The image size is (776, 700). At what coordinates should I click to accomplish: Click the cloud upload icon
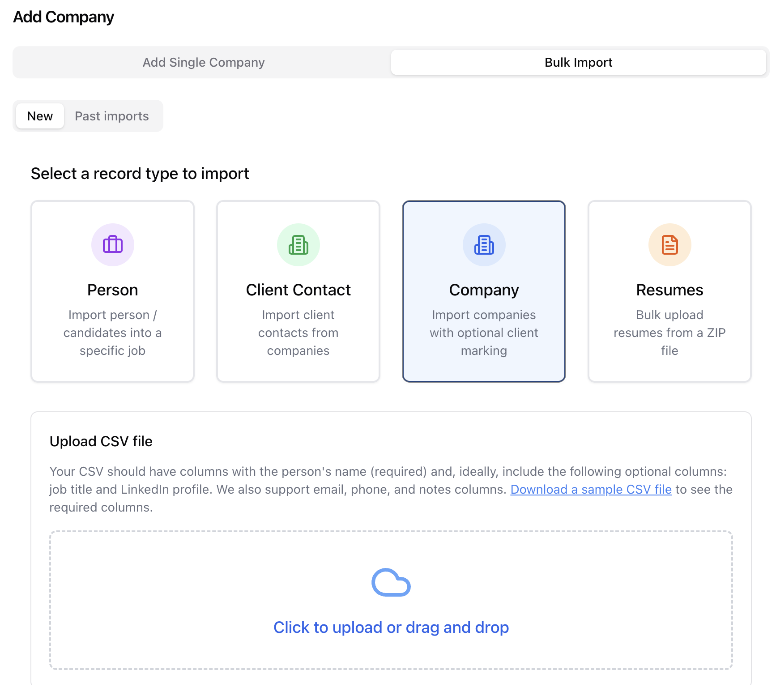(391, 582)
